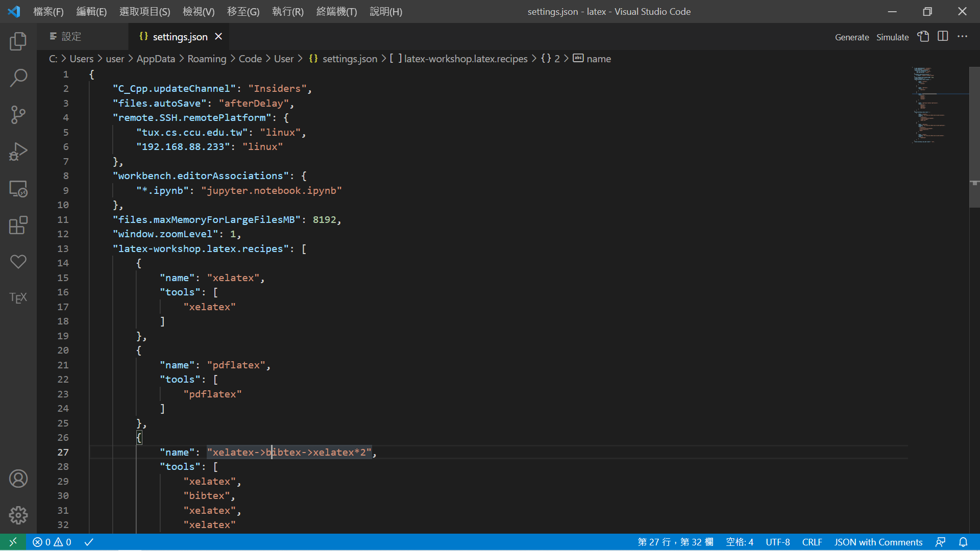Click the Accounts icon in activity bar
Viewport: 980px width, 551px height.
coord(18,479)
